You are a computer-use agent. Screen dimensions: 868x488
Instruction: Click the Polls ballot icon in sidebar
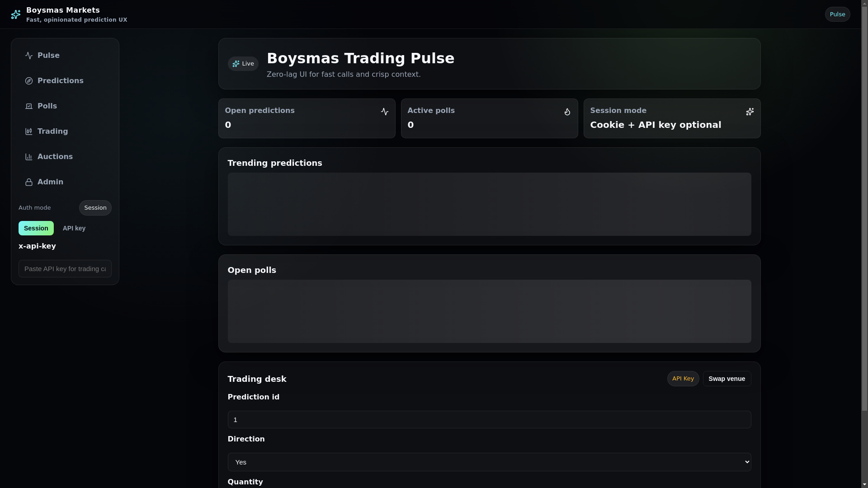pyautogui.click(x=29, y=106)
